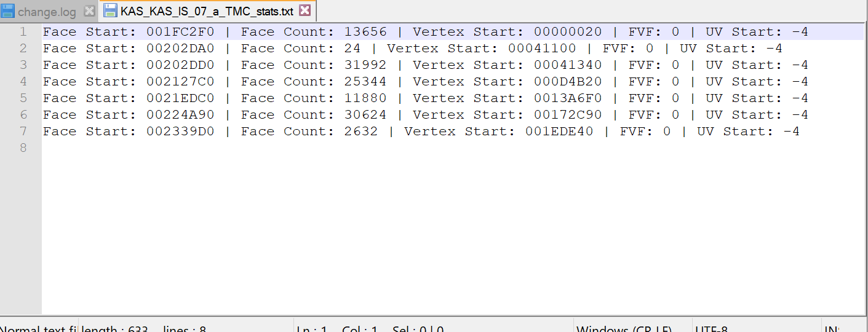868x332 pixels.
Task: Close the change.log tab
Action: (89, 11)
